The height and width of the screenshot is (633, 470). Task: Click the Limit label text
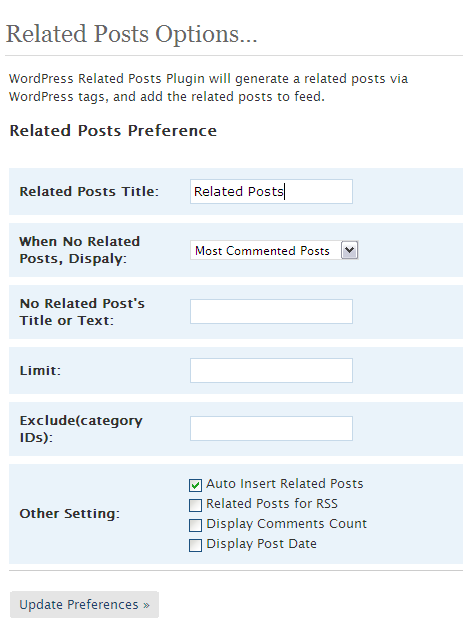point(40,370)
